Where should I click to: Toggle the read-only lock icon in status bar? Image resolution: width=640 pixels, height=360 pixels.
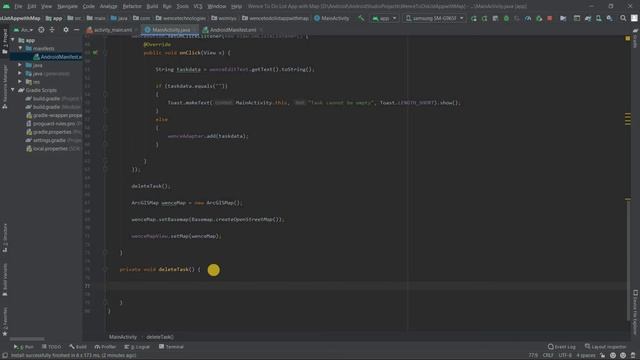click(x=602, y=356)
